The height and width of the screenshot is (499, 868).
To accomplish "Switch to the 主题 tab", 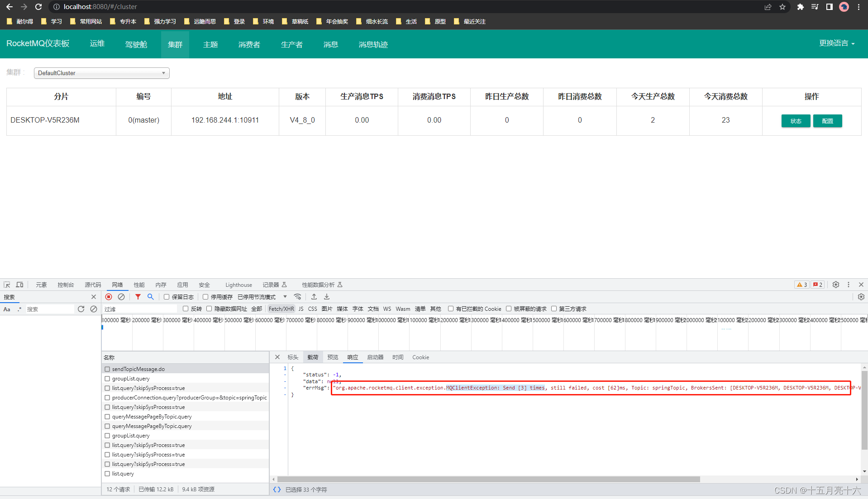I will pyautogui.click(x=210, y=44).
